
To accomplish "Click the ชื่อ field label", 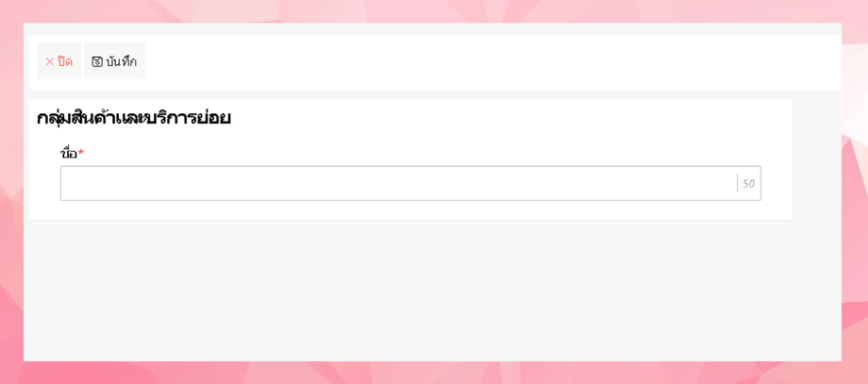I will point(69,153).
